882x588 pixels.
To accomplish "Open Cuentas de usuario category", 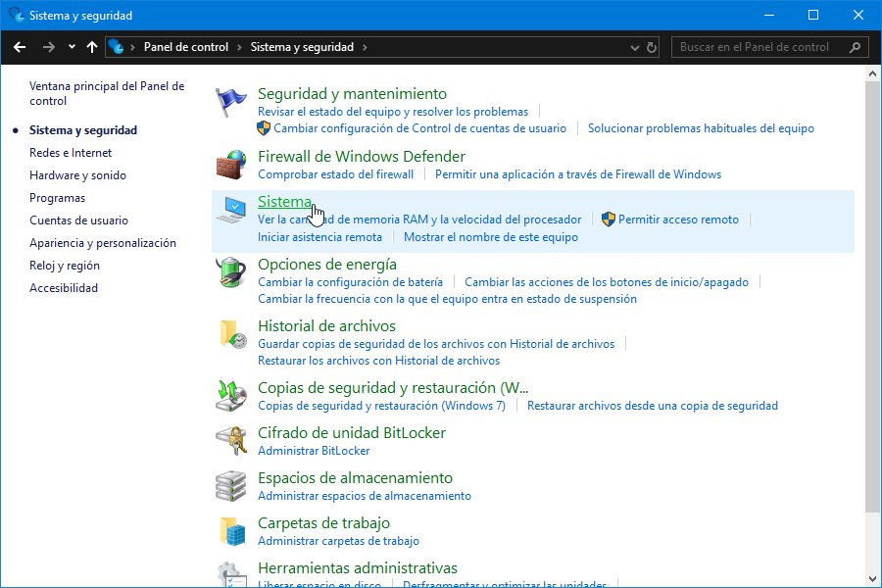I will 78,220.
